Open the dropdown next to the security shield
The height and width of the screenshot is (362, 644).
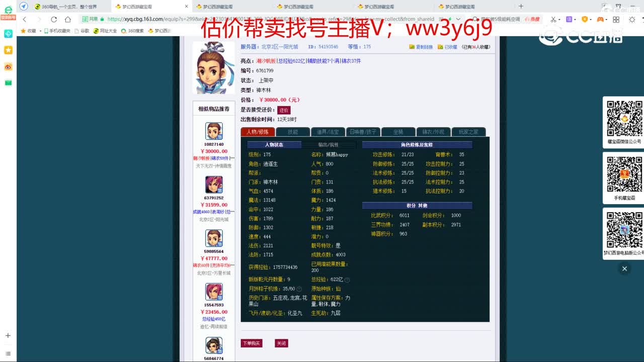[591, 20]
